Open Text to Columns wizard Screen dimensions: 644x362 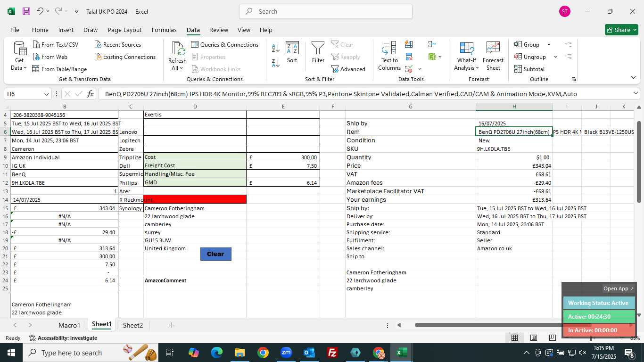tap(389, 56)
